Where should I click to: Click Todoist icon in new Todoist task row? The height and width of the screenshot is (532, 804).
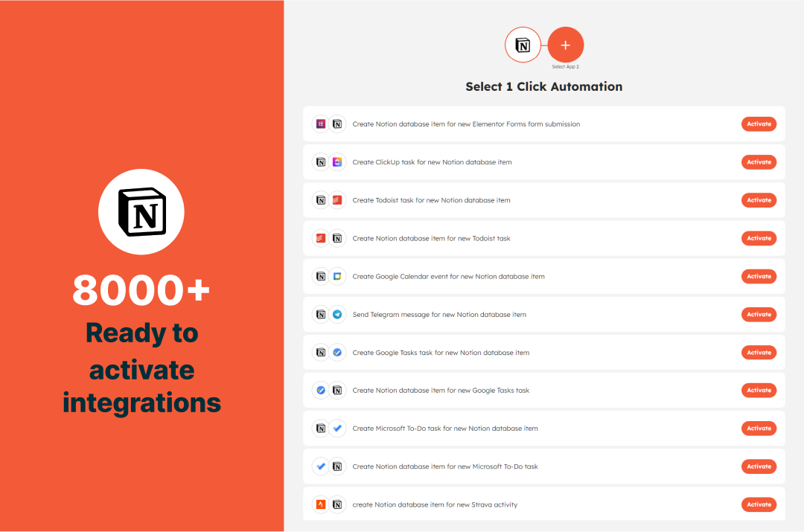[320, 238]
